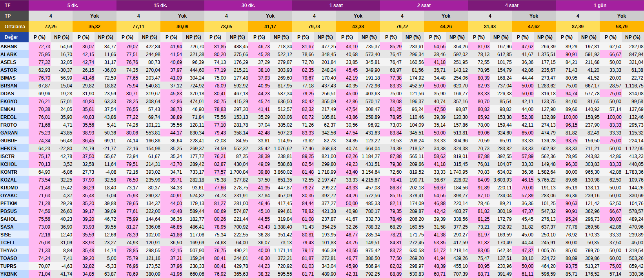Select the KCHOL row label
Viewport: 644px width, 278px height.
click(x=14, y=164)
